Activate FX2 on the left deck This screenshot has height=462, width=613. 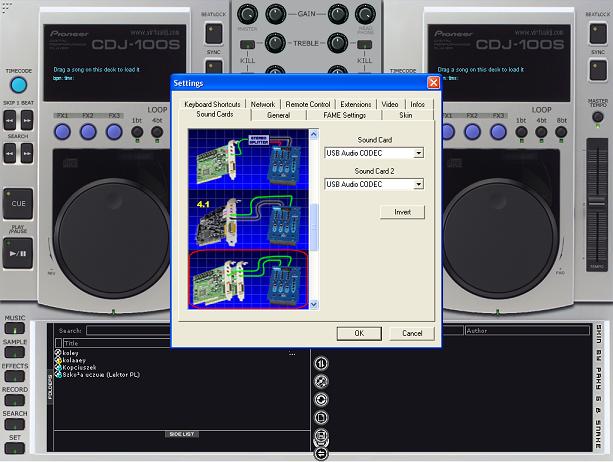point(88,132)
